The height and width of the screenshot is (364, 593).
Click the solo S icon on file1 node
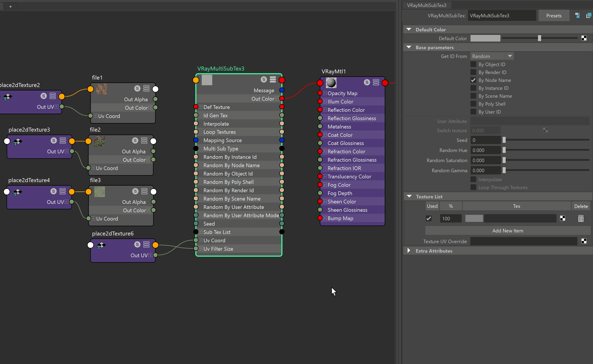pyautogui.click(x=137, y=88)
